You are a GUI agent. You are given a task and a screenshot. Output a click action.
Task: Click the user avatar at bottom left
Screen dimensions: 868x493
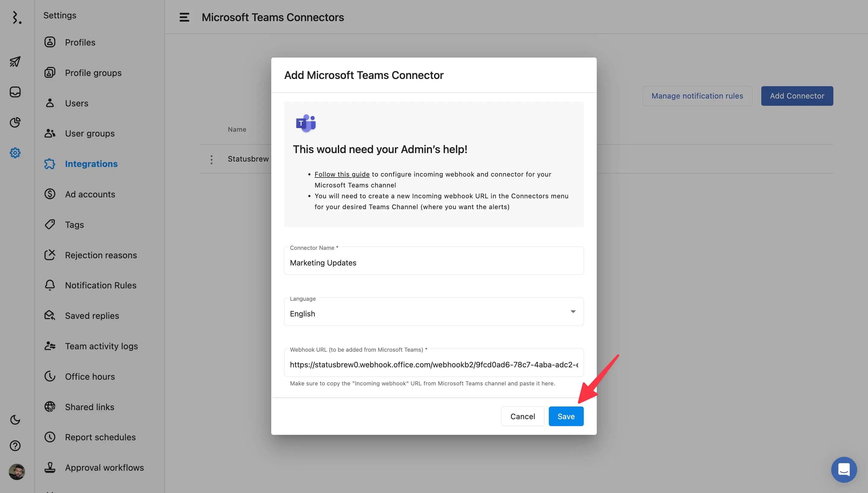17,472
